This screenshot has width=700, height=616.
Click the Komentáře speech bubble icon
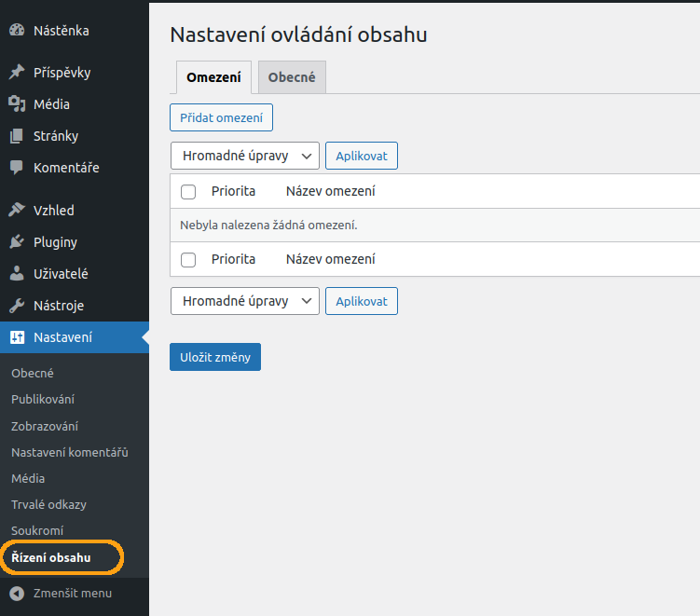pyautogui.click(x=17, y=168)
